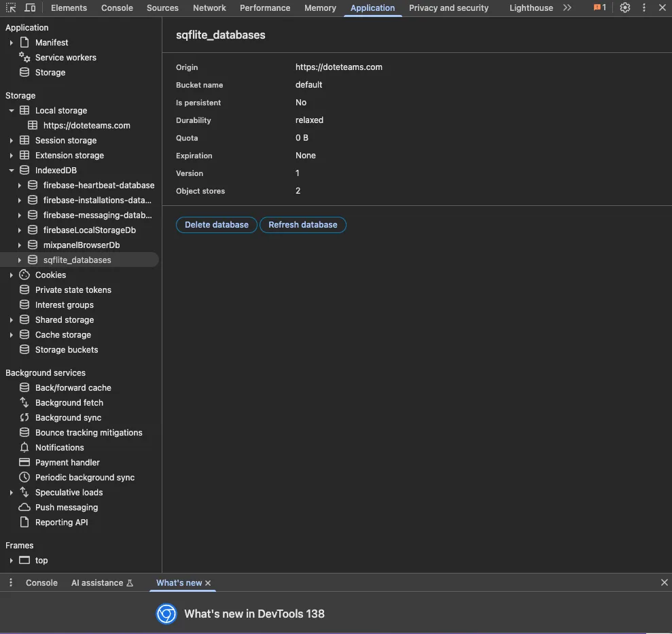Screen dimensions: 672x634
Task: Select Interest groups in sidebar
Action: click(x=65, y=305)
